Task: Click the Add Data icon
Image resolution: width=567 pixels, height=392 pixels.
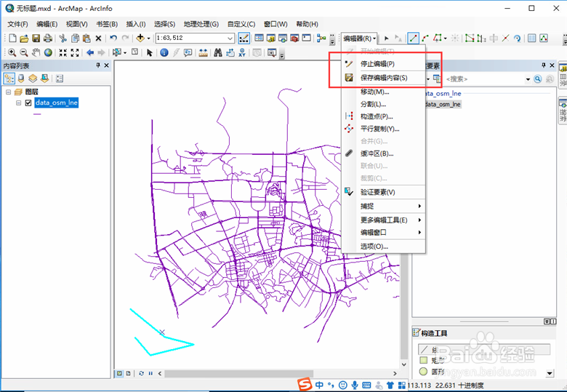Action: pos(140,38)
